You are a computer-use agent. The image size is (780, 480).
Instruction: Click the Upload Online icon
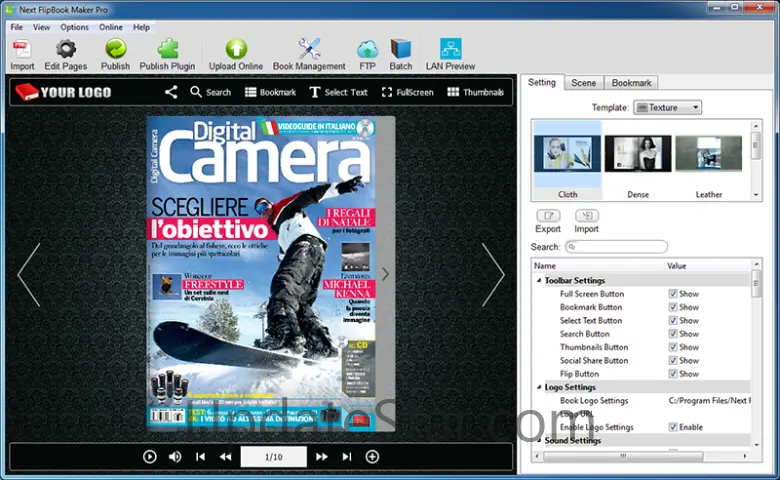[x=236, y=50]
